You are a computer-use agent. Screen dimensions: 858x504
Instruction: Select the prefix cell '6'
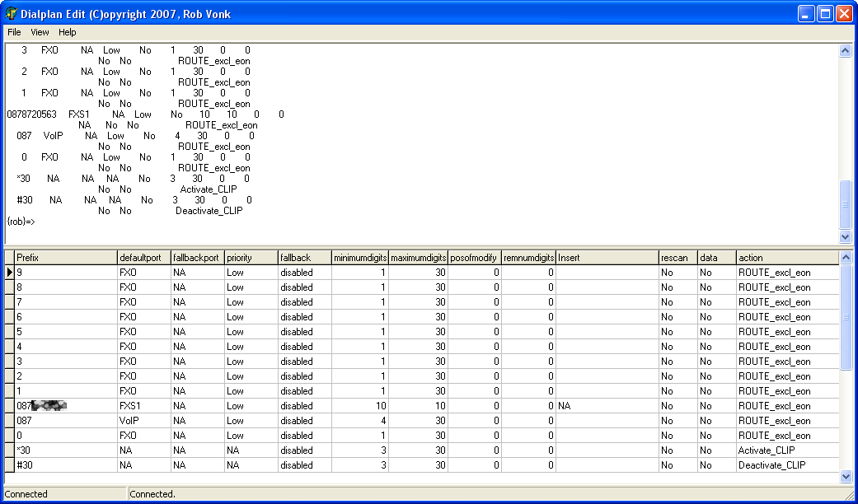(66, 316)
